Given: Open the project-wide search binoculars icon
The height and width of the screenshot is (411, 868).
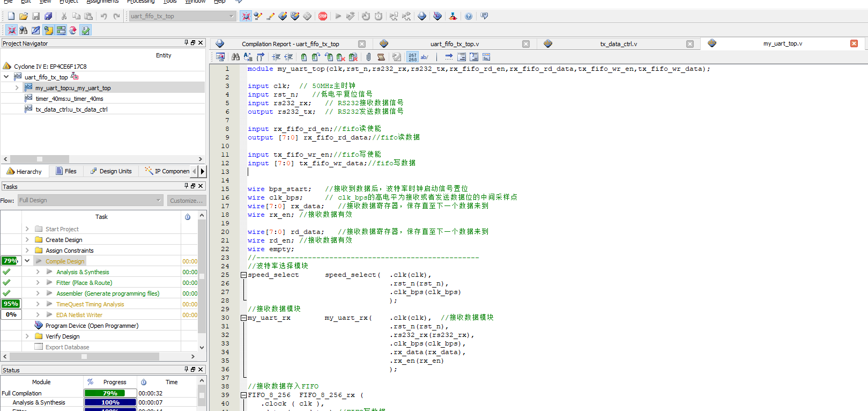Looking at the screenshot, I should [x=23, y=31].
